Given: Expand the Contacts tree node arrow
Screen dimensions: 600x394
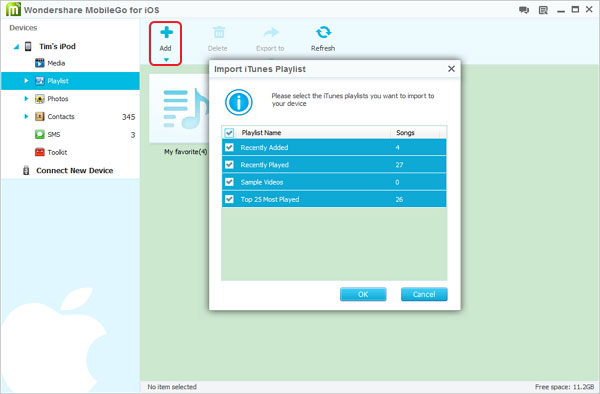Looking at the screenshot, I should [x=26, y=116].
